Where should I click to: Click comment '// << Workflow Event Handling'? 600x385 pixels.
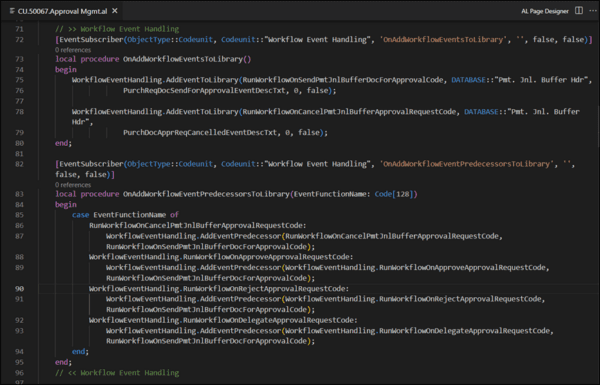(x=117, y=372)
